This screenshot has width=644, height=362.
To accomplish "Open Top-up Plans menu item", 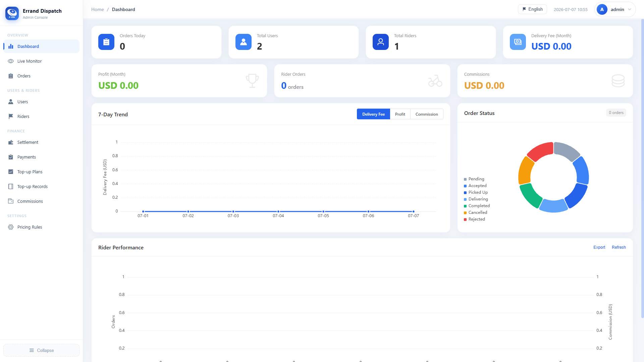I will pos(41,172).
